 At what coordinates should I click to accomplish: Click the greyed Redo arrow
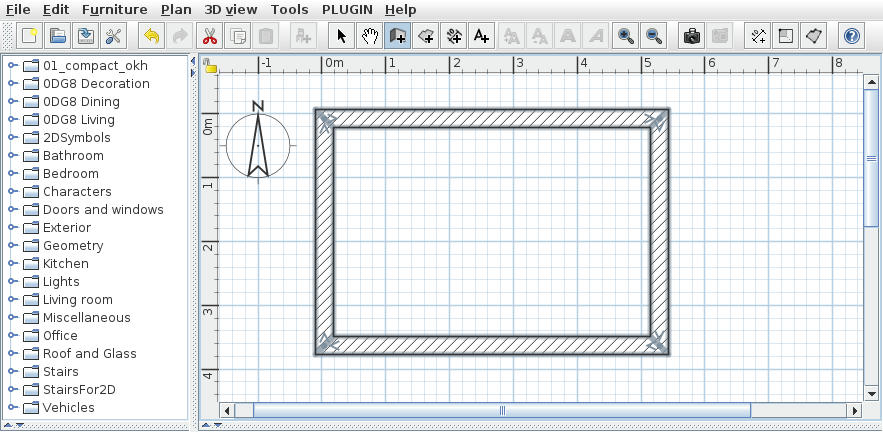click(x=180, y=37)
